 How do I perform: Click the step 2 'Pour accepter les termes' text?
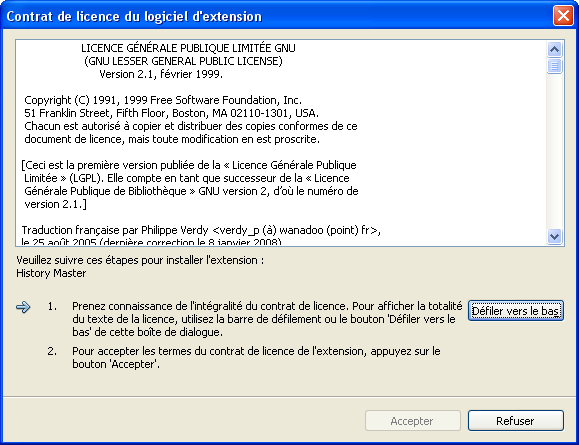[256, 357]
